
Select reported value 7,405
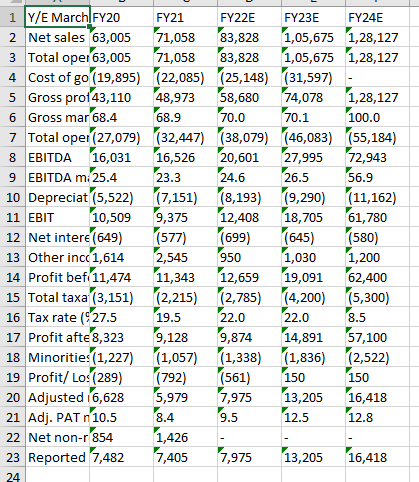[x=185, y=457]
